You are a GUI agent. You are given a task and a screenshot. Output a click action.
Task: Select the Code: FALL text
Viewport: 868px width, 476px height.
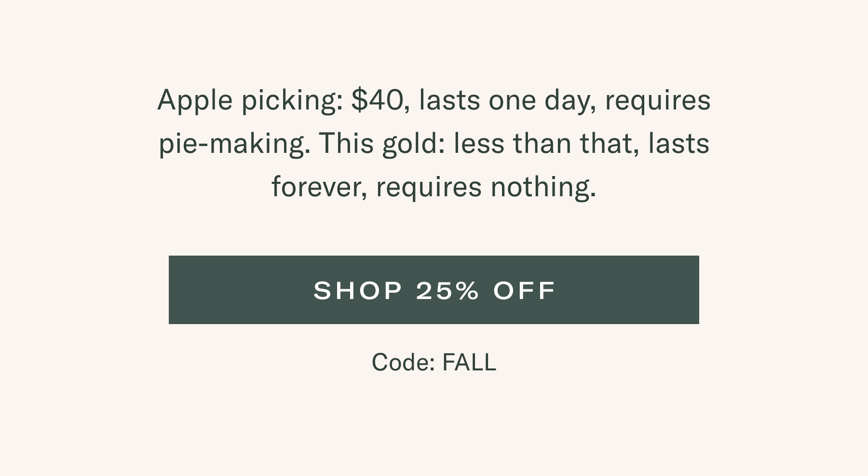(434, 362)
